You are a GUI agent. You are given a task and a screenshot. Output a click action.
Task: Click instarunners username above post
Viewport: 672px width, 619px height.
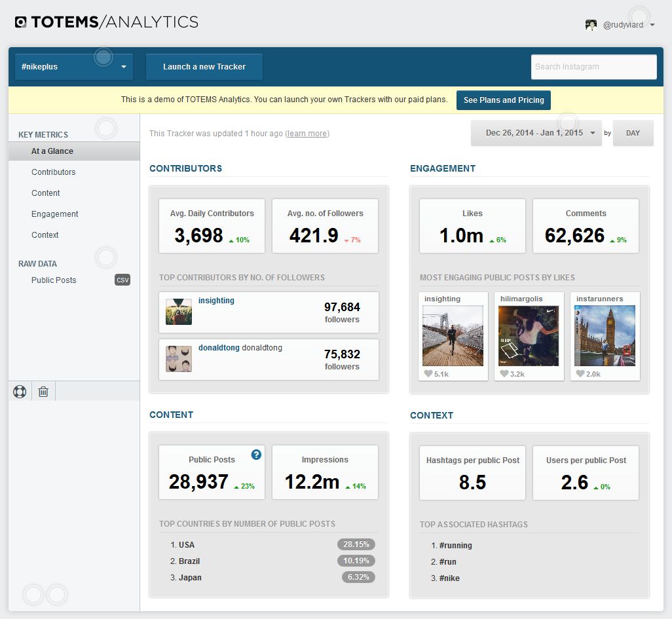pos(599,299)
